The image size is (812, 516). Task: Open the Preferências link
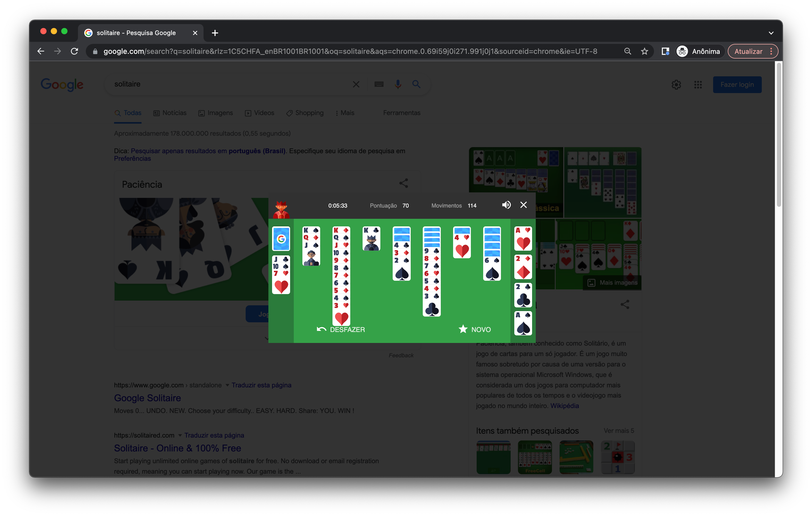pos(132,158)
